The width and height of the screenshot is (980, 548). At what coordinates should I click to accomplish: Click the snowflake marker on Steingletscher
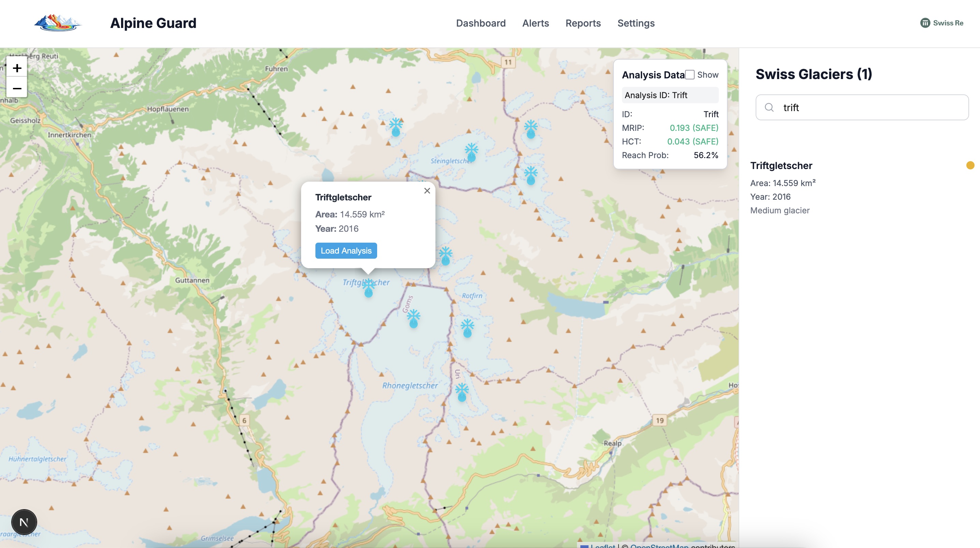point(471,152)
